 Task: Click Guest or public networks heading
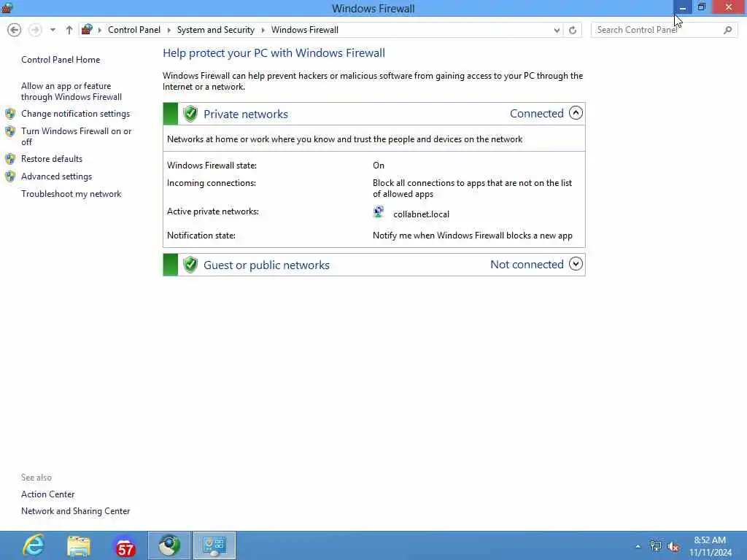coord(266,265)
